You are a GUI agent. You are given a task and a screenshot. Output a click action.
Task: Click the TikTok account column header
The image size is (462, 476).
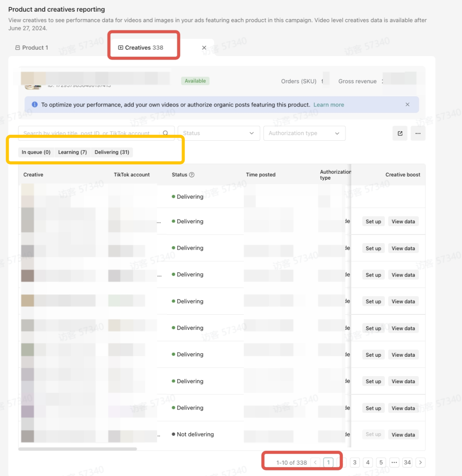[x=132, y=175]
